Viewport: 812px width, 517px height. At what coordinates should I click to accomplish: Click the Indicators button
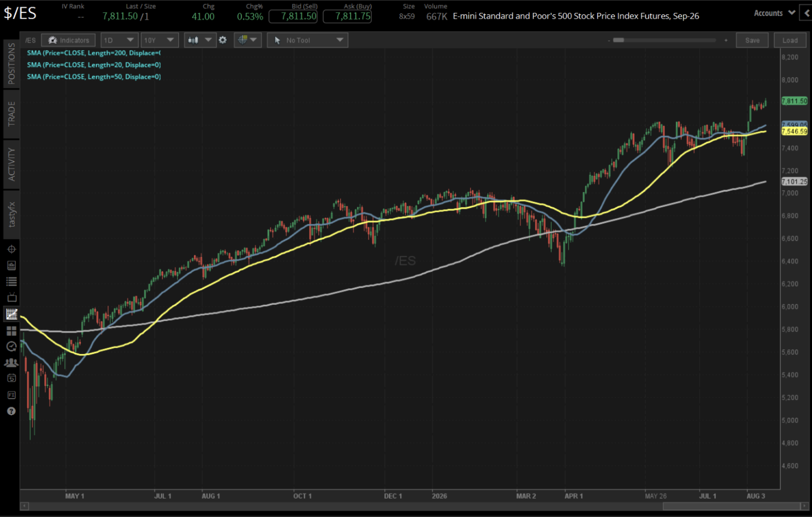tap(68, 40)
